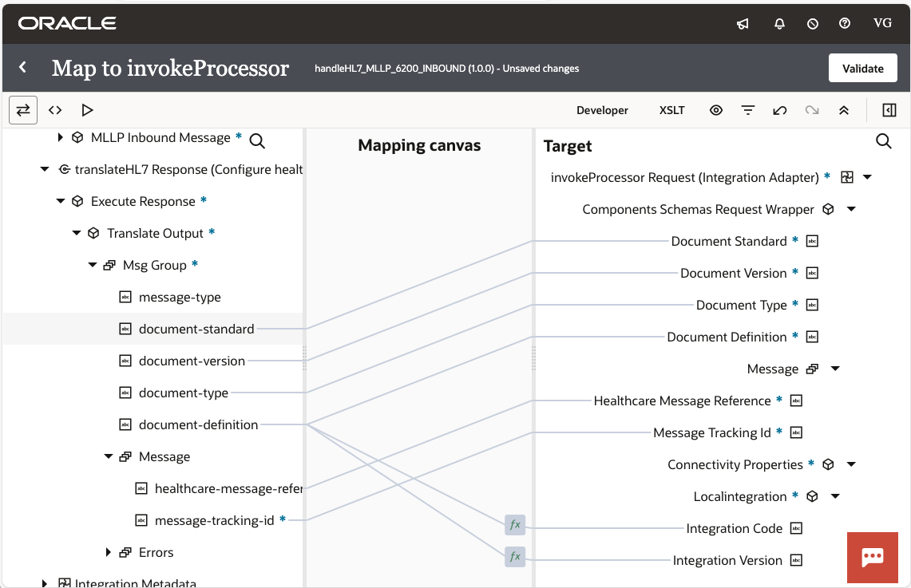
Task: Click the announcements megaphone icon
Action: [743, 24]
